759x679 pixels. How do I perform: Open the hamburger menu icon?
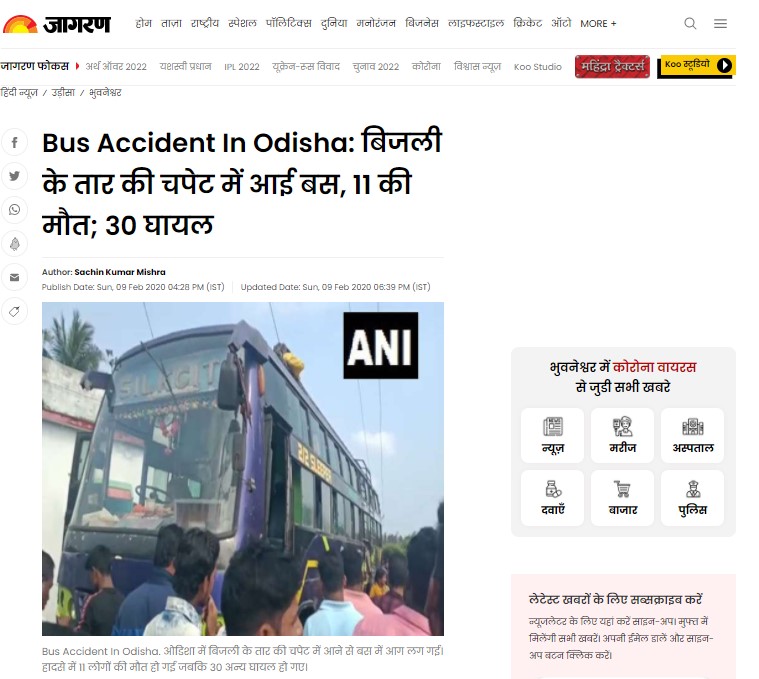click(x=720, y=23)
